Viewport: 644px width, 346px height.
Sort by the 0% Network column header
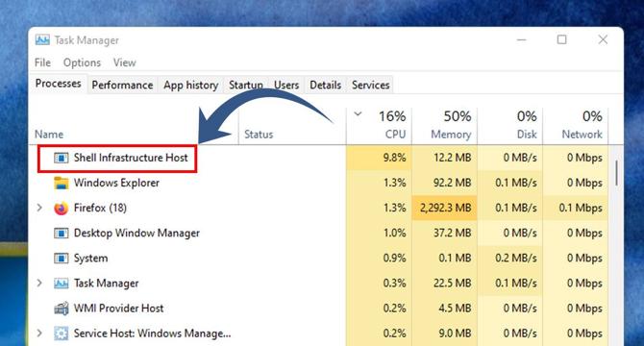pyautogui.click(x=576, y=126)
